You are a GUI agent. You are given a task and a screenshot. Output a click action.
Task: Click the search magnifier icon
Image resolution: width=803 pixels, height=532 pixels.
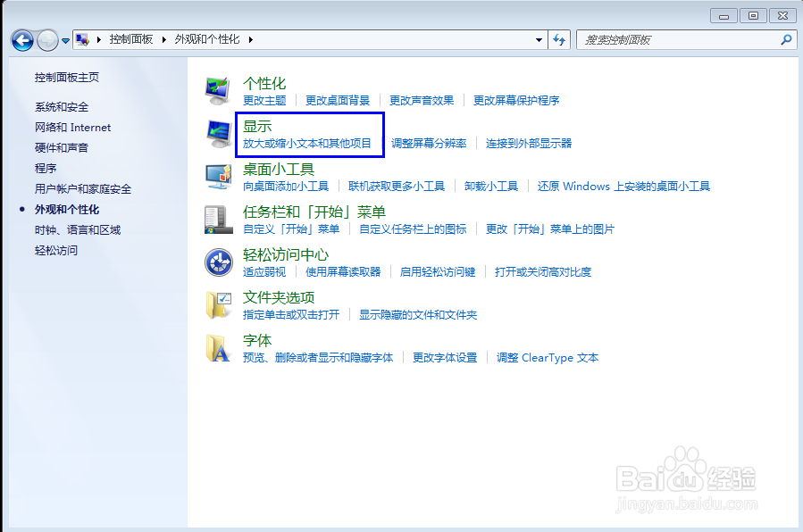(x=784, y=39)
